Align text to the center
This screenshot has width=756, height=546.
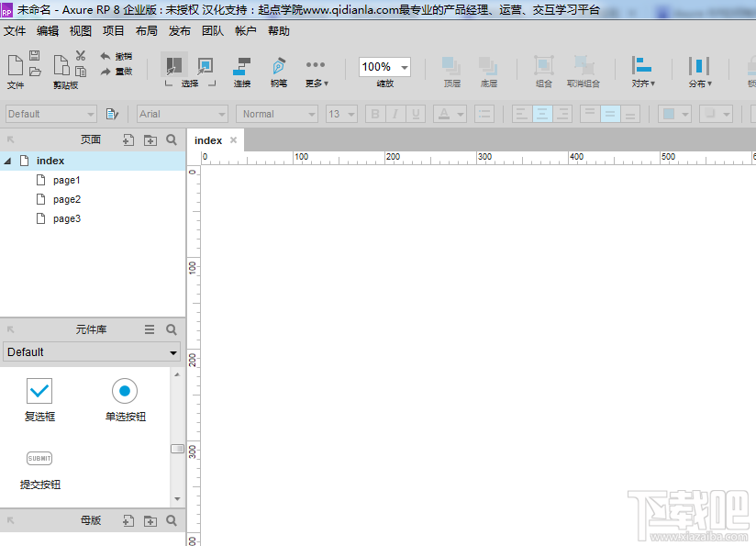click(x=542, y=115)
